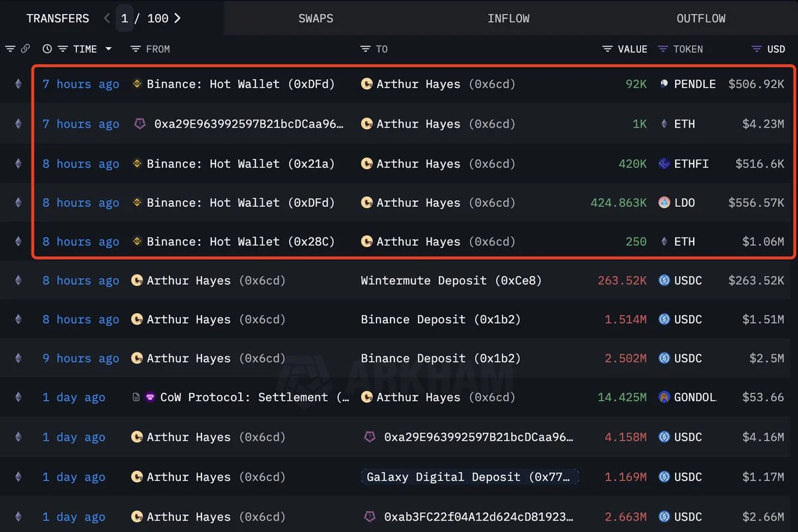Open the TO column filter
Viewport: 798px width, 532px height.
[x=365, y=49]
